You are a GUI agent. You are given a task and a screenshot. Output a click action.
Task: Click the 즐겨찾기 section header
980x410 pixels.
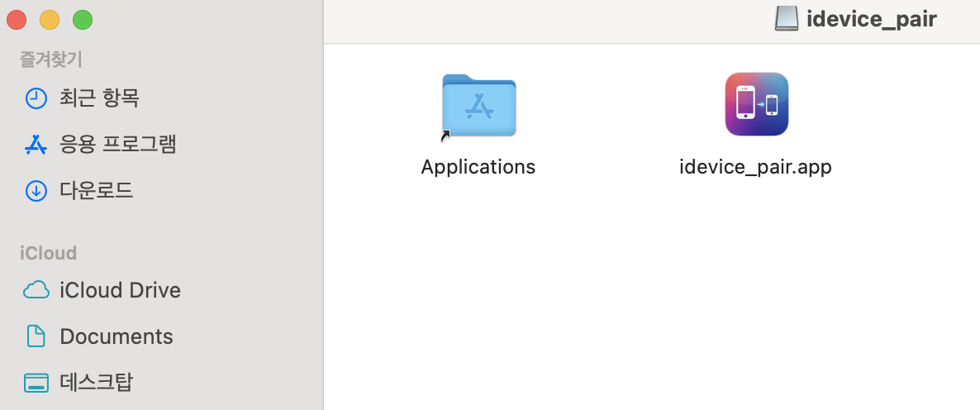coord(51,60)
